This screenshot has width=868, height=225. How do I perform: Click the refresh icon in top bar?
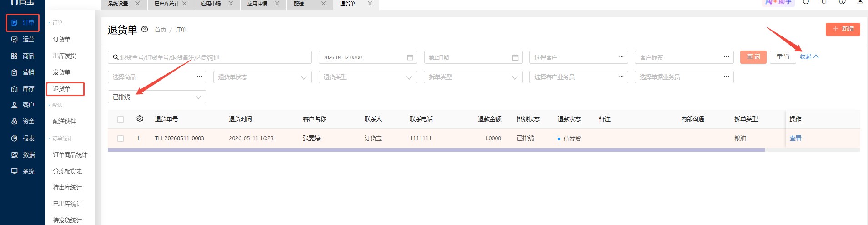[x=806, y=2]
